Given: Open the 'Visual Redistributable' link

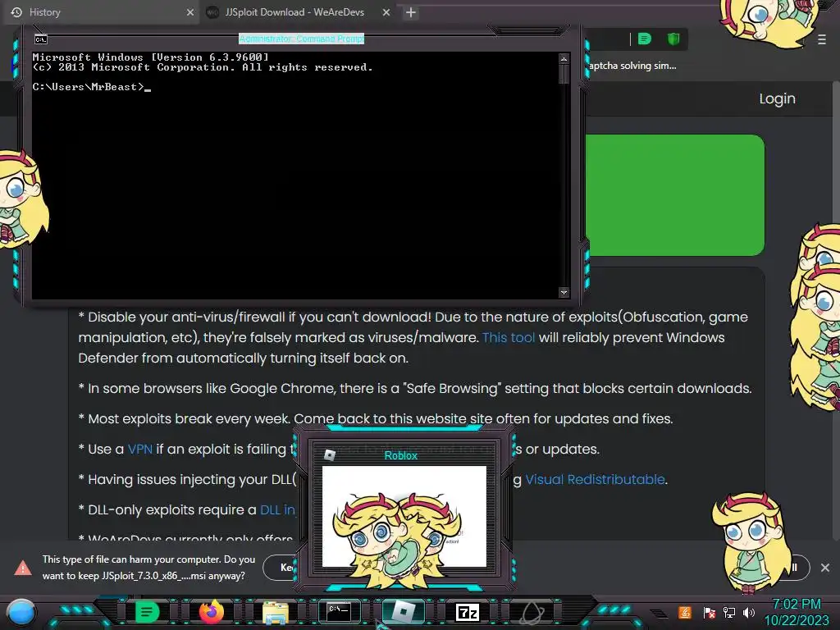Looking at the screenshot, I should point(595,479).
